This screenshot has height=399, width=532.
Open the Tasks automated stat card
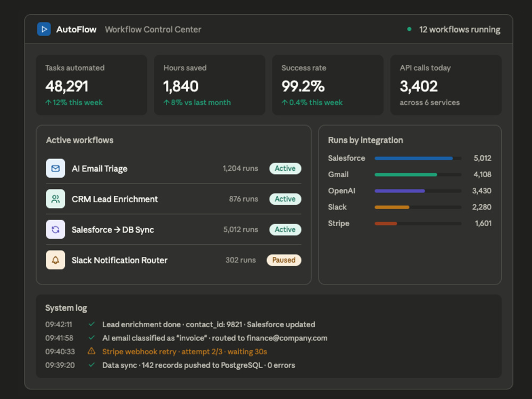92,85
